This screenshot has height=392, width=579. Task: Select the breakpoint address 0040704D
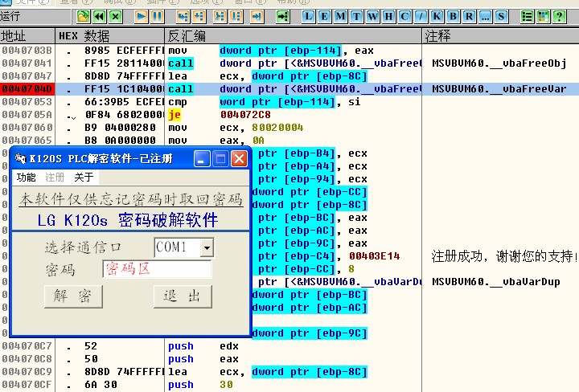[27, 89]
